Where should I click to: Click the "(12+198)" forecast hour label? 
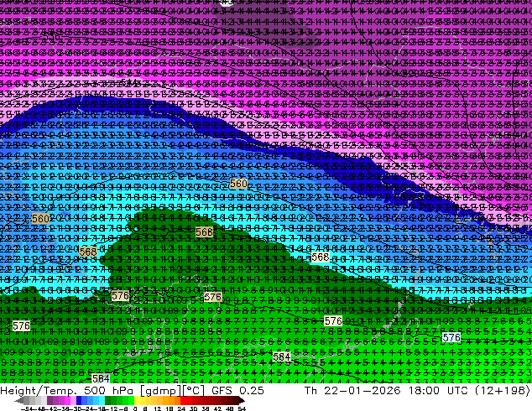pyautogui.click(x=502, y=390)
